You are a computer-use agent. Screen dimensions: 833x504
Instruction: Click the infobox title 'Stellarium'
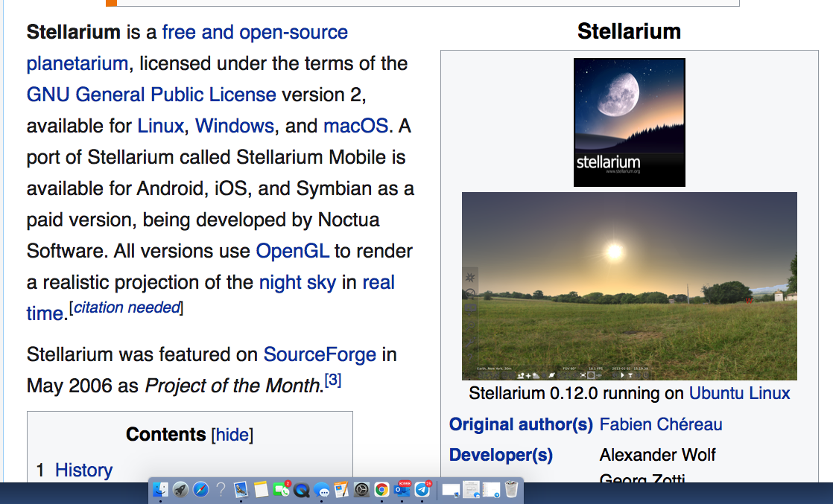(629, 31)
